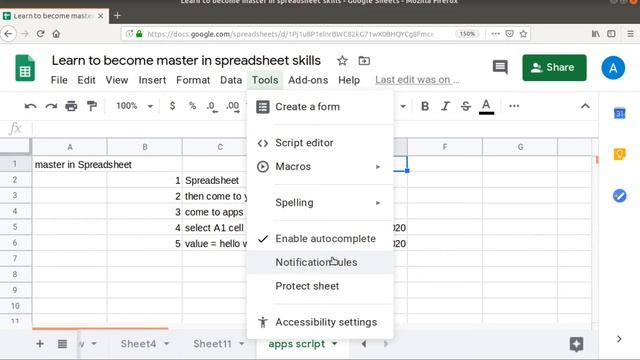Click the Undo arrow in the toolbar
The image size is (640, 360).
pyautogui.click(x=30, y=107)
